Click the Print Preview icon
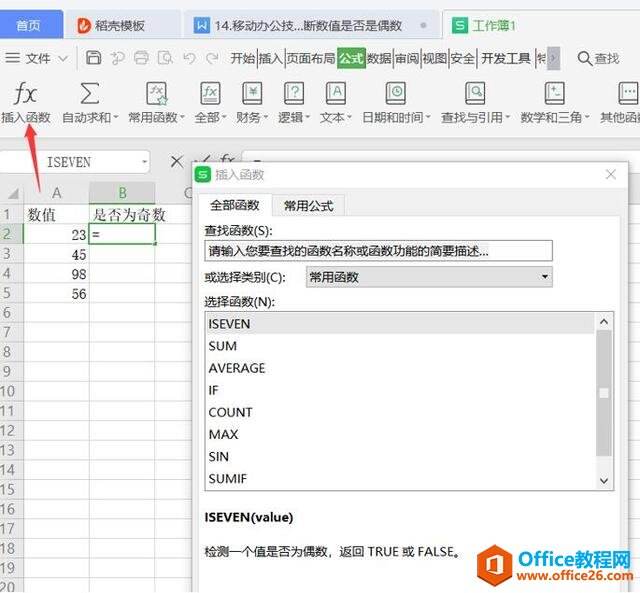 coord(165,58)
